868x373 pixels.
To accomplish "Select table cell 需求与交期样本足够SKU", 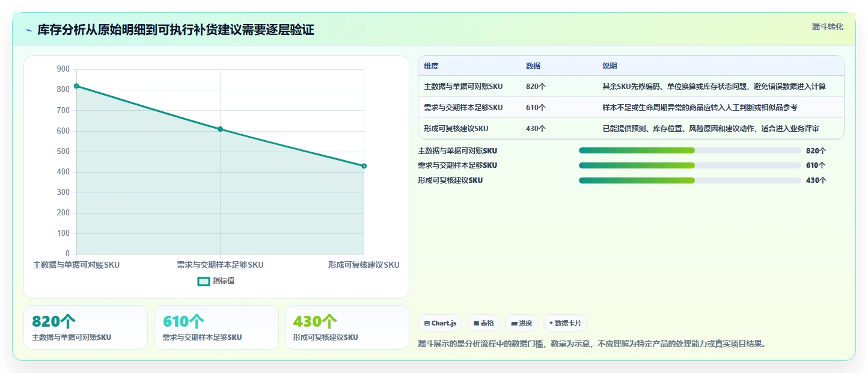I will tap(463, 108).
